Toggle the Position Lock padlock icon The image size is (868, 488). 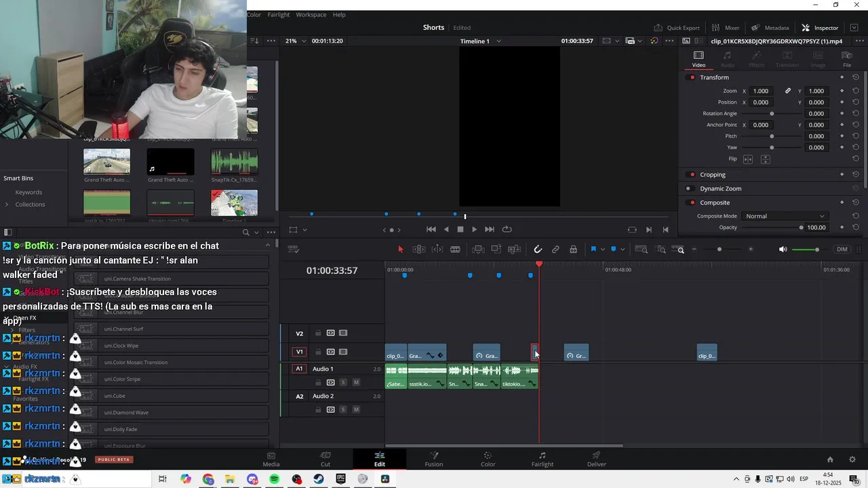tap(573, 249)
